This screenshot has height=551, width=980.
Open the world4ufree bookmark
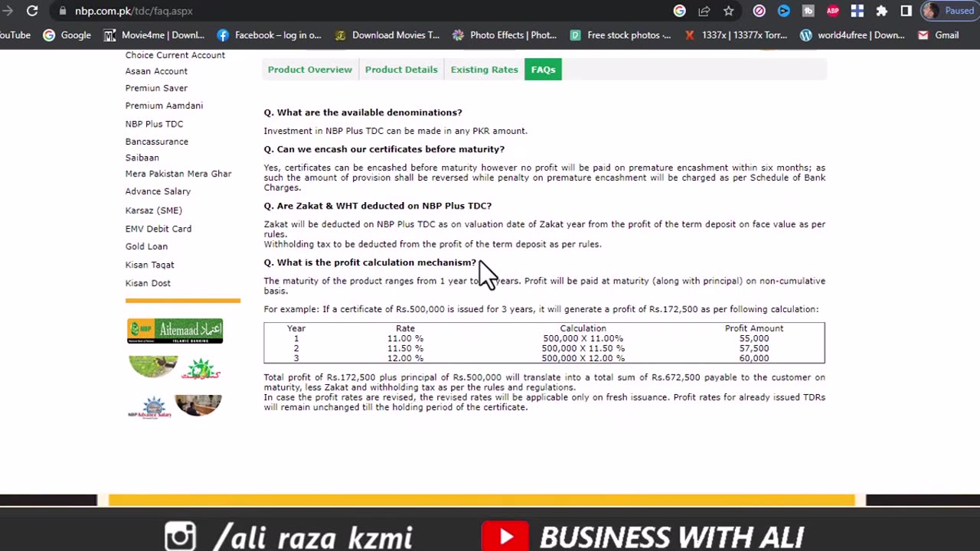[851, 35]
